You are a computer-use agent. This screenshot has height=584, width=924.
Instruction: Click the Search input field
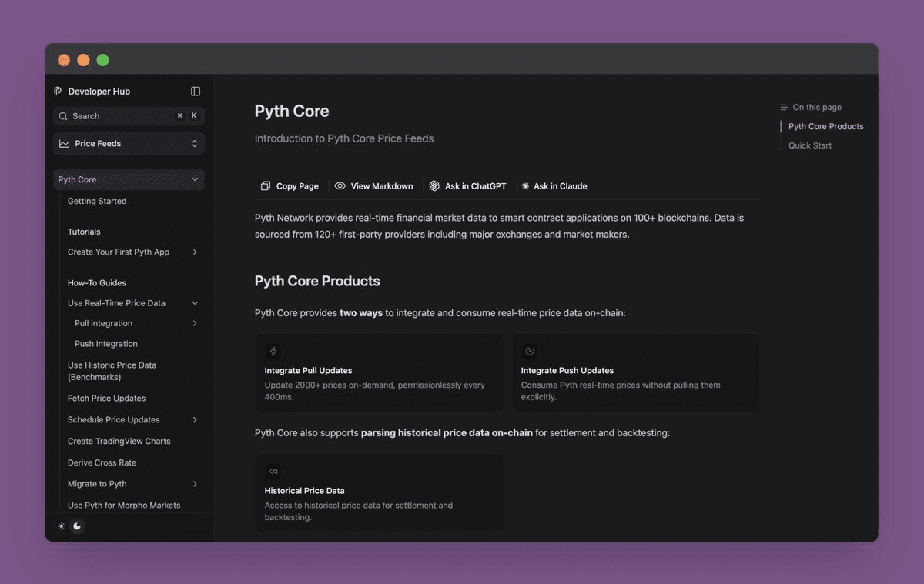(115, 115)
